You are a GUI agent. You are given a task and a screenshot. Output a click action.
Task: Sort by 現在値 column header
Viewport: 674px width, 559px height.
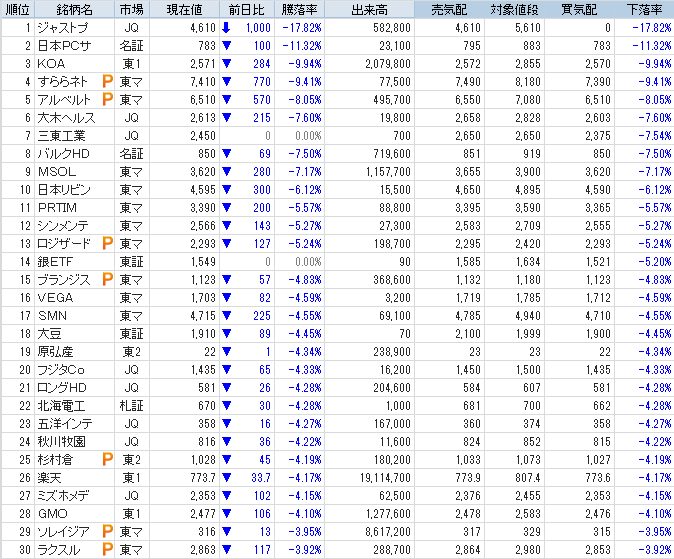click(x=184, y=9)
